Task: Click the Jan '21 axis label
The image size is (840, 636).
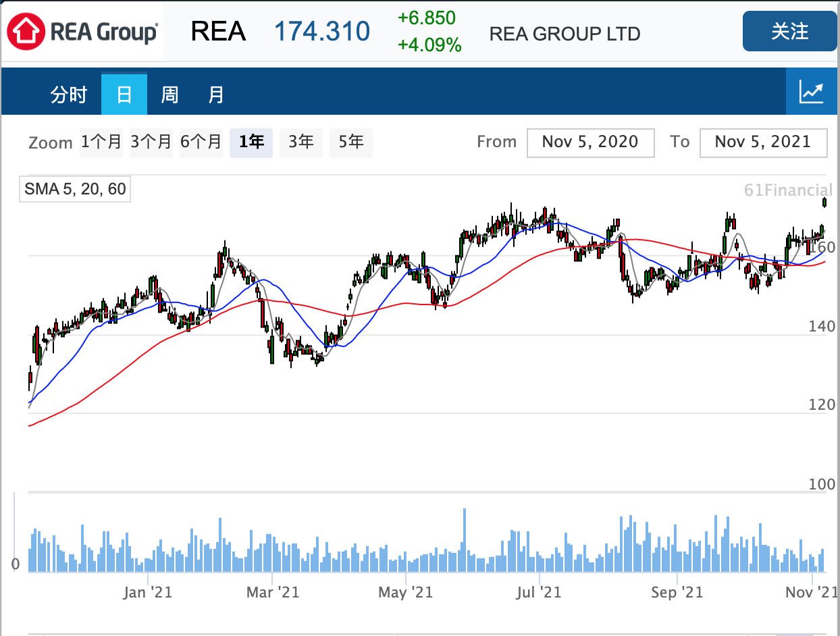Action: 147,593
